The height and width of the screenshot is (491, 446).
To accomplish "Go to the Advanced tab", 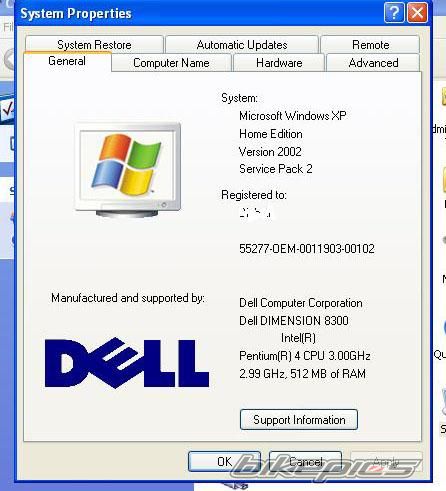I will point(373,63).
